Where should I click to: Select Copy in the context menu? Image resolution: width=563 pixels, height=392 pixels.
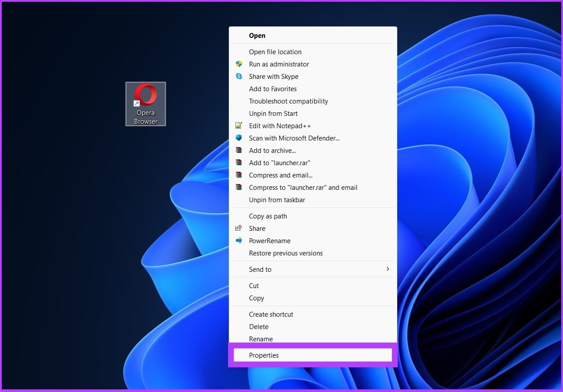313,298
